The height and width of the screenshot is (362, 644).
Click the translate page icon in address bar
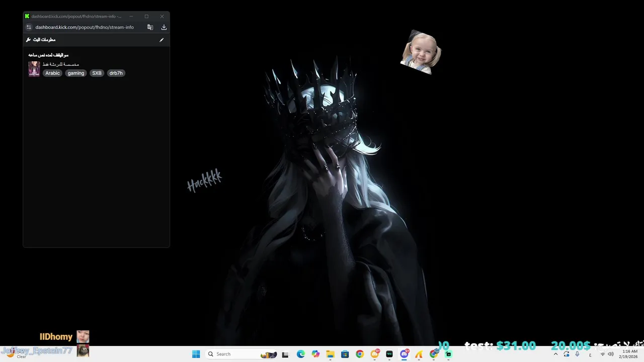pyautogui.click(x=150, y=27)
